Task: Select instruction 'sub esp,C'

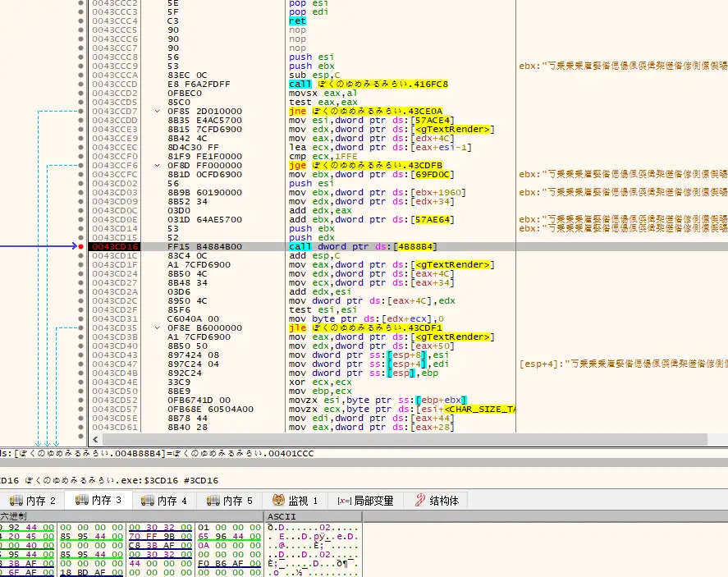Action: pyautogui.click(x=314, y=75)
